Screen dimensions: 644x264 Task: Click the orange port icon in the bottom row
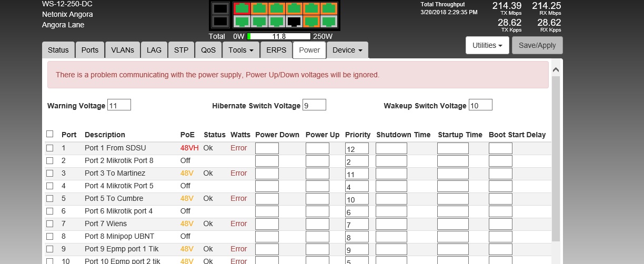(311, 22)
